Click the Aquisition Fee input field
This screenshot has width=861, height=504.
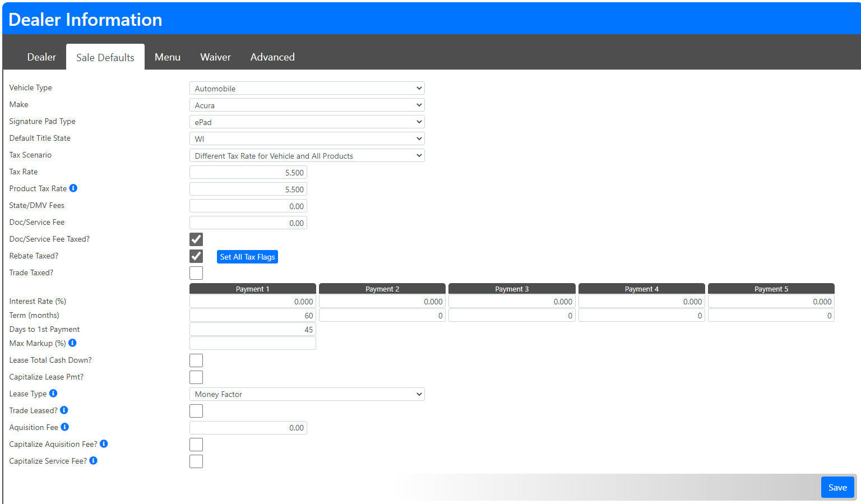coord(248,428)
